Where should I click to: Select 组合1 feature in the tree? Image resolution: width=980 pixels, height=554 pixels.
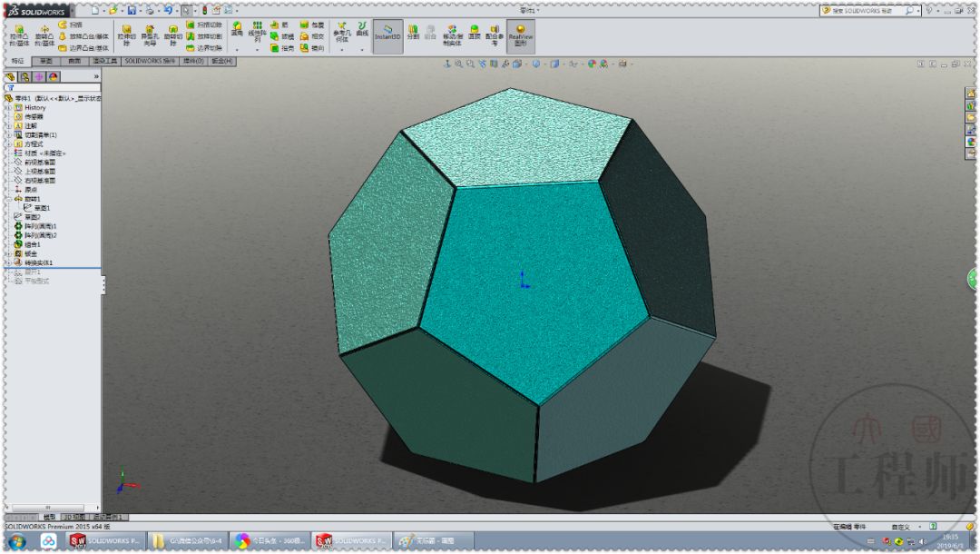(x=33, y=244)
